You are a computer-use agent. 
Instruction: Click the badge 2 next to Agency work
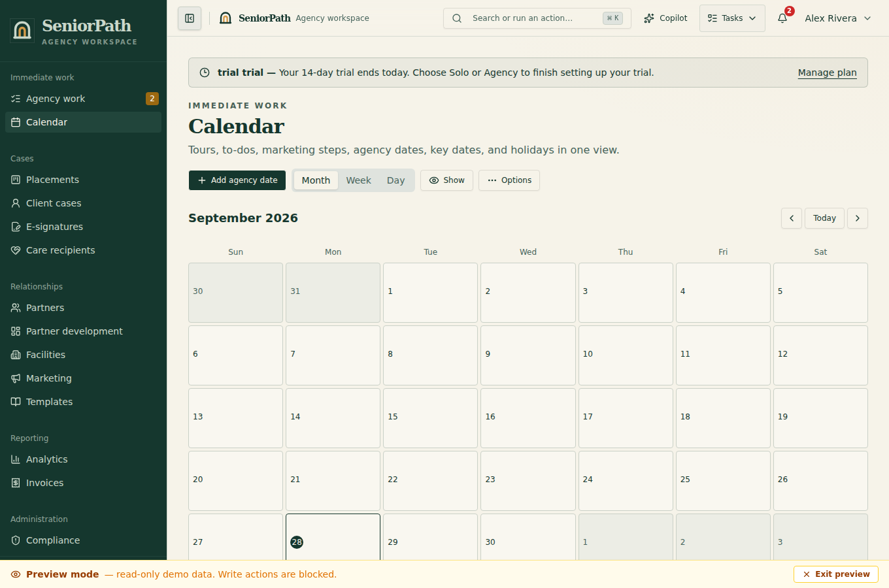[x=152, y=99]
